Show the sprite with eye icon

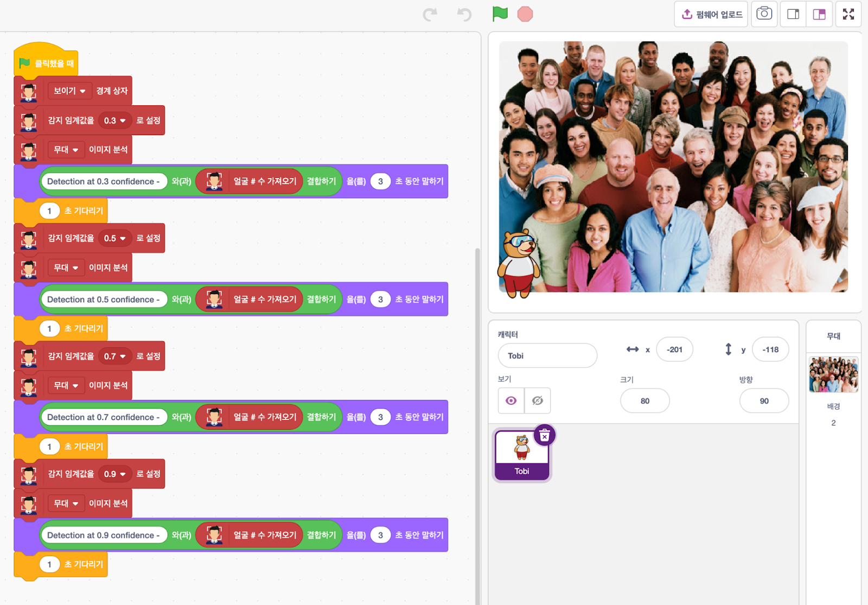tap(511, 400)
